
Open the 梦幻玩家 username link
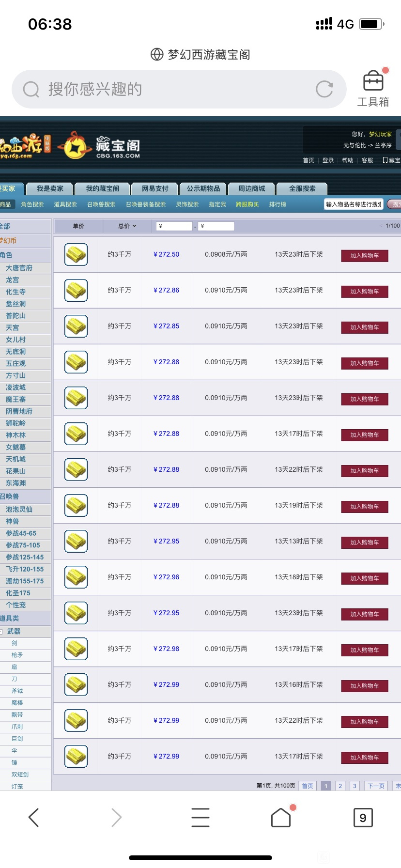pos(380,134)
